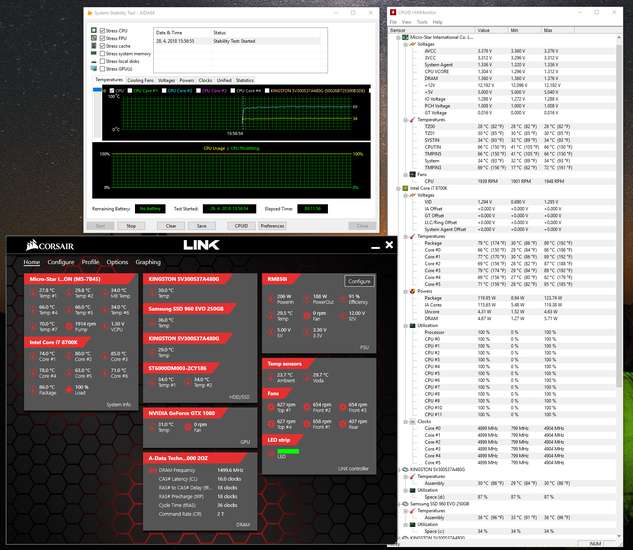Image resolution: width=633 pixels, height=550 pixels.
Task: Click the HWMonitor red title bar icon
Action: tap(393, 13)
